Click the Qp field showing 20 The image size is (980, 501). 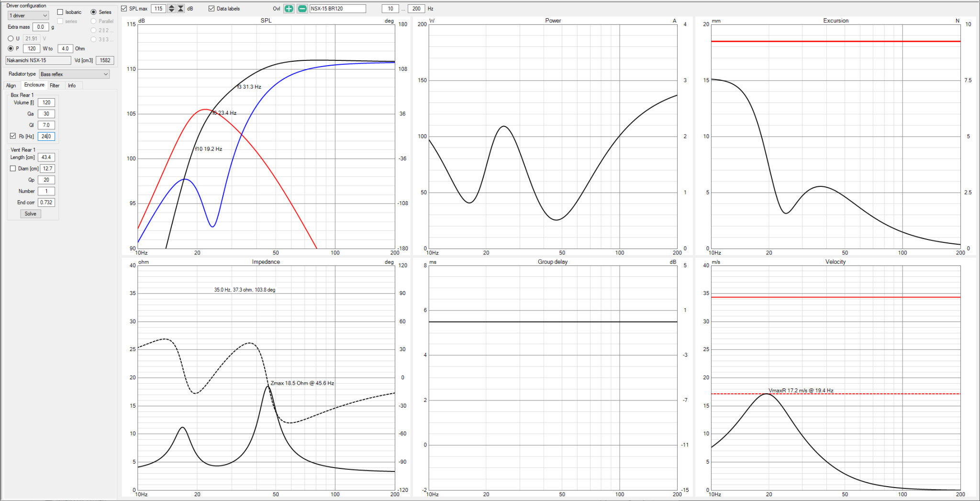pyautogui.click(x=46, y=180)
